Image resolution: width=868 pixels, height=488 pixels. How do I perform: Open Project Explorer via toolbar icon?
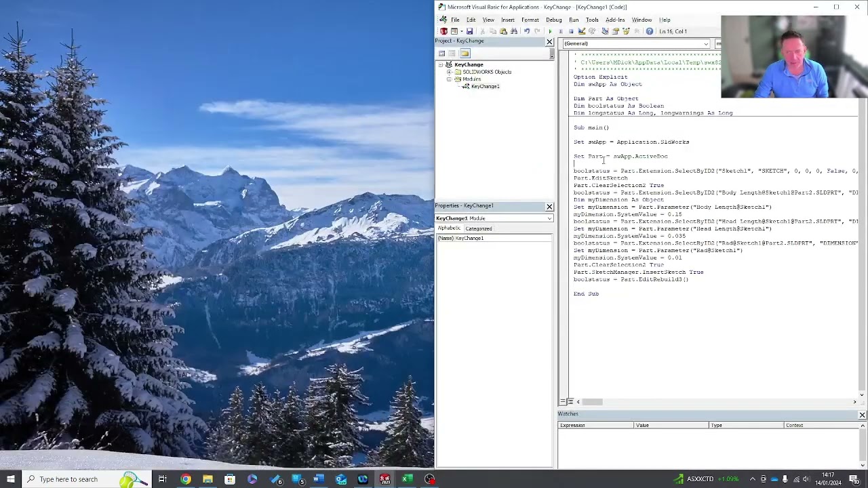[x=605, y=31]
